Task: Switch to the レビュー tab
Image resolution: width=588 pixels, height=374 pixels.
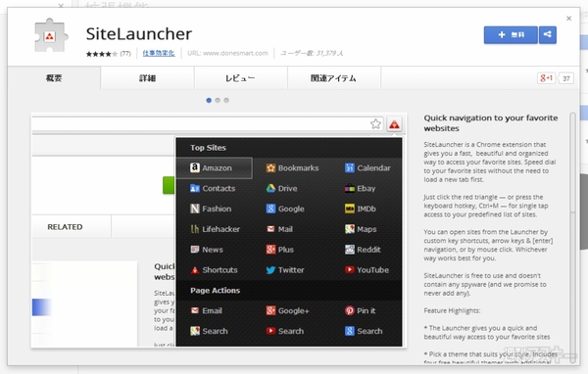Action: (x=240, y=78)
